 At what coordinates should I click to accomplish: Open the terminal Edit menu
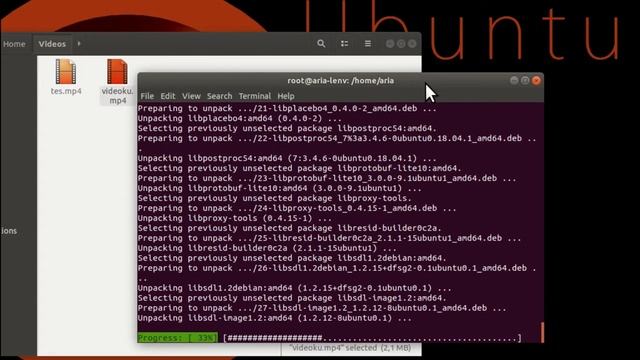point(167,96)
